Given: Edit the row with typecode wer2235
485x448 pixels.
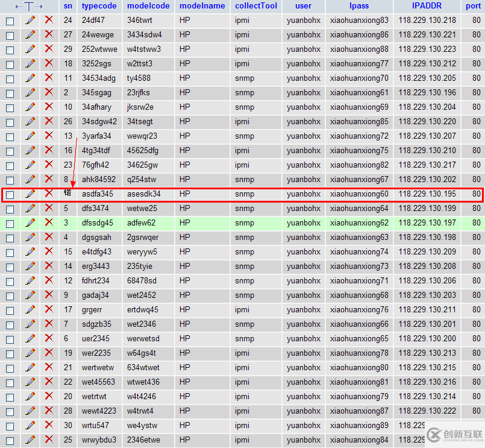Looking at the screenshot, I should [30, 353].
